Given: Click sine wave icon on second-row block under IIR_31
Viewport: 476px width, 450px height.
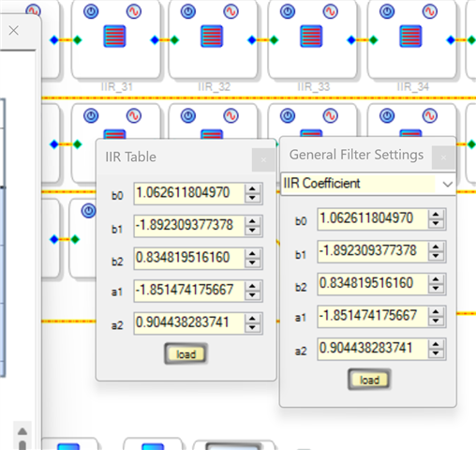Looking at the screenshot, I should (134, 116).
